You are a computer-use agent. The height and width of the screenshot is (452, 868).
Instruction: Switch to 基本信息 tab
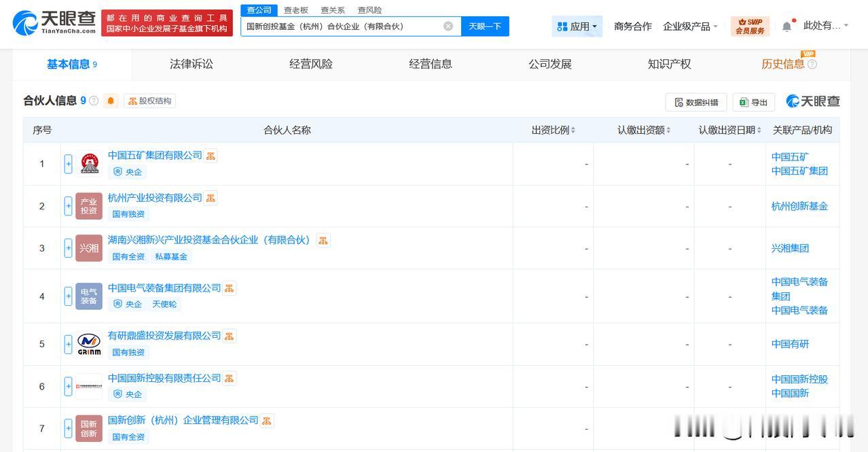click(x=72, y=64)
